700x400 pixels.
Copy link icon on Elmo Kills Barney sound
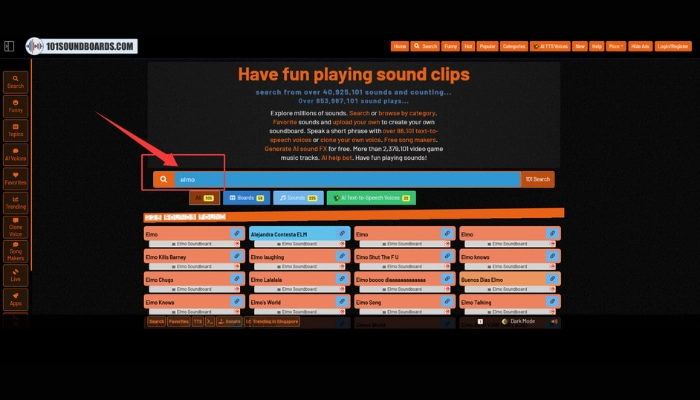(x=237, y=256)
